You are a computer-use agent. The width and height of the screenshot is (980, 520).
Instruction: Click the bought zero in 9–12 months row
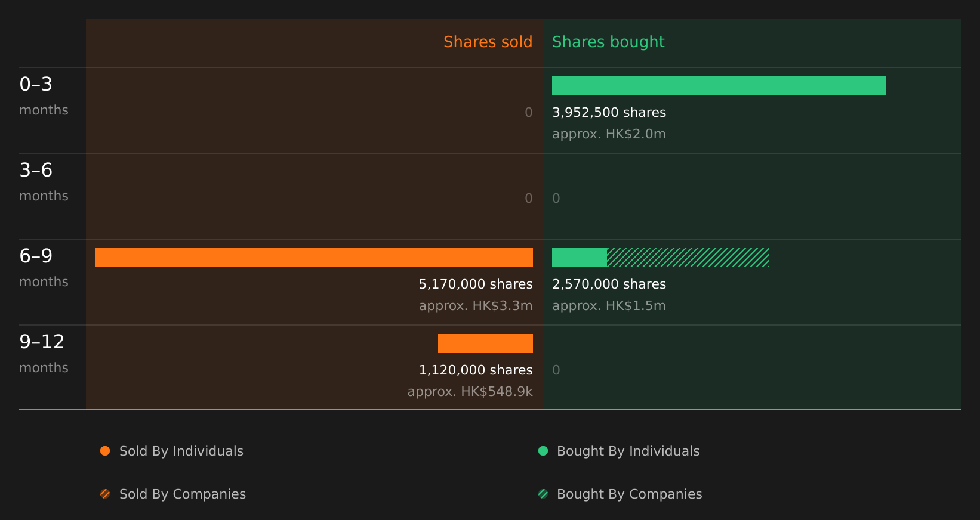coord(556,370)
